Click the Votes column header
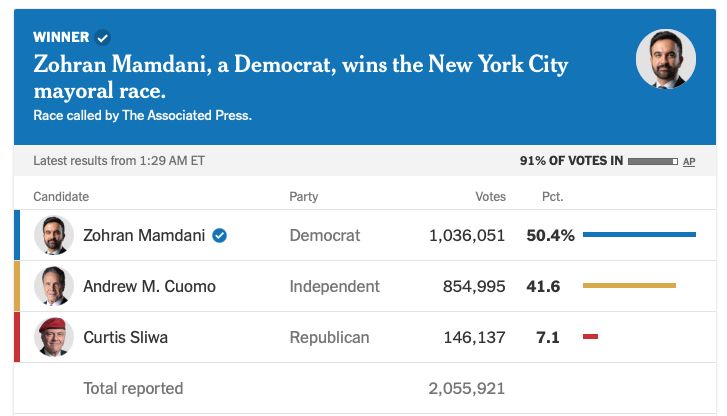 490,197
